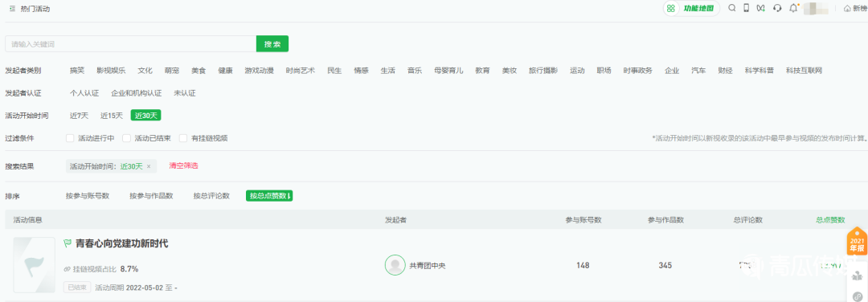Open the notification bell
Viewport: 868px width, 302px height.
point(794,8)
